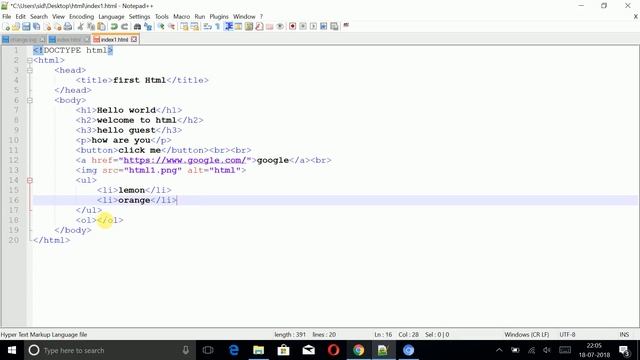Open Action Center notifications icon
Screen dimensions: 640x360
point(624,350)
